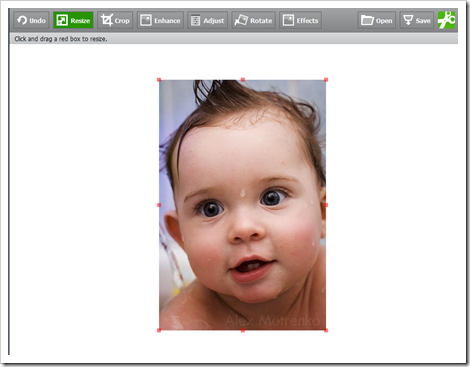Click the Undo button
The height and width of the screenshot is (367, 470).
pyautogui.click(x=31, y=20)
